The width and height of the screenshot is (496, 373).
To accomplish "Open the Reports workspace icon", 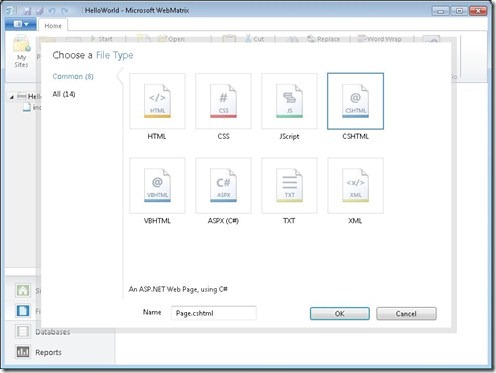I will pos(23,352).
